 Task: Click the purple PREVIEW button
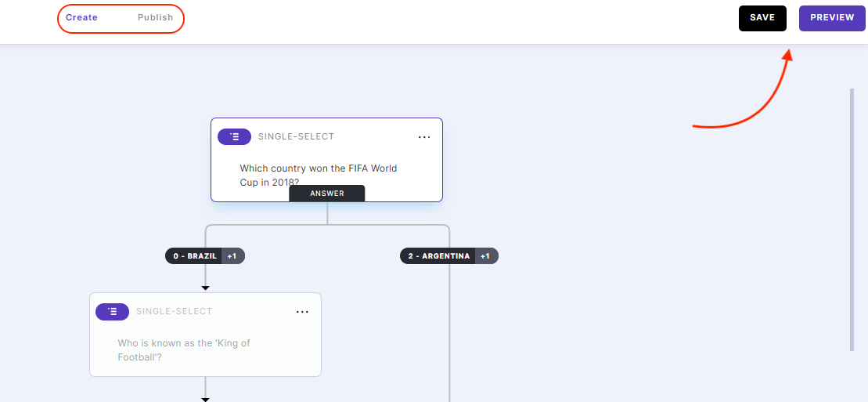point(832,18)
